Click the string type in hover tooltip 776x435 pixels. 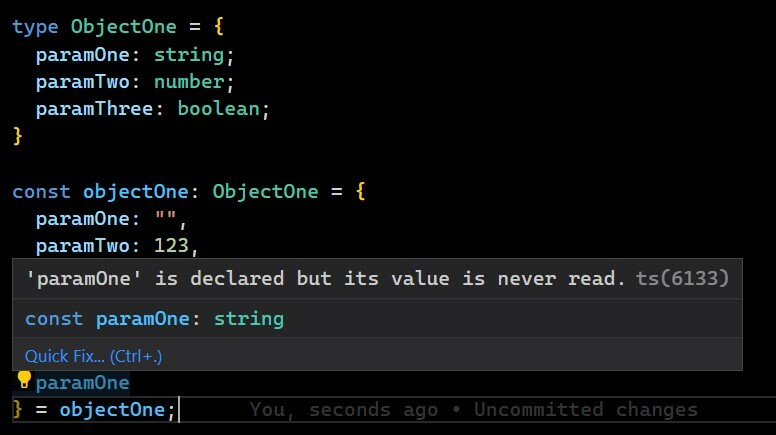249,319
